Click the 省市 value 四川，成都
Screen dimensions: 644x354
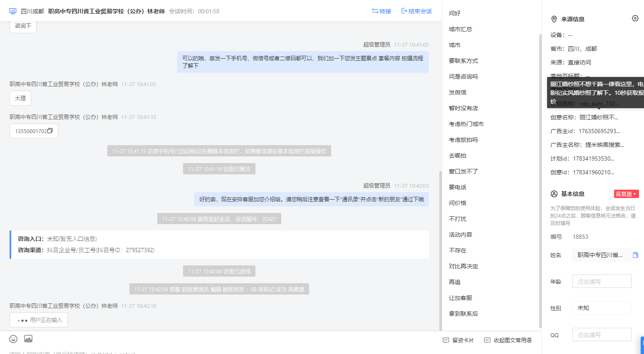582,49
